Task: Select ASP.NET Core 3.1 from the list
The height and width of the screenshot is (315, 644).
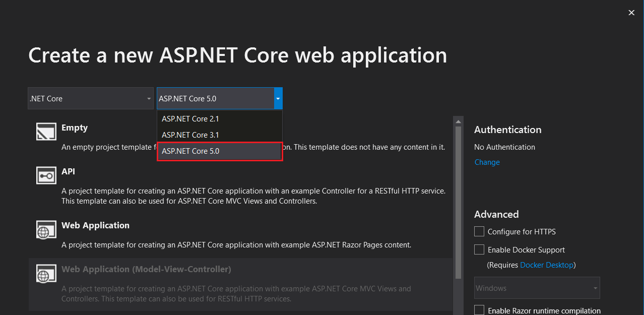Action: tap(190, 135)
